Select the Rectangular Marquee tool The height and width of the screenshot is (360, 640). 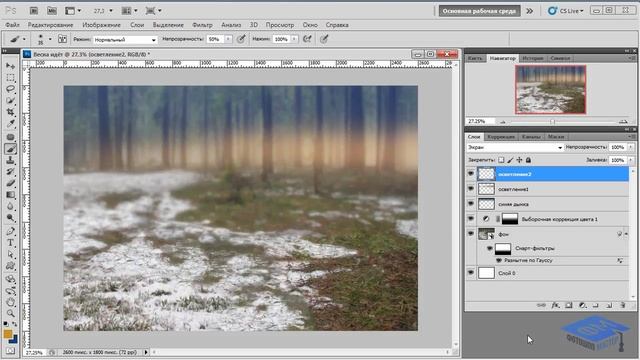pos(11,78)
